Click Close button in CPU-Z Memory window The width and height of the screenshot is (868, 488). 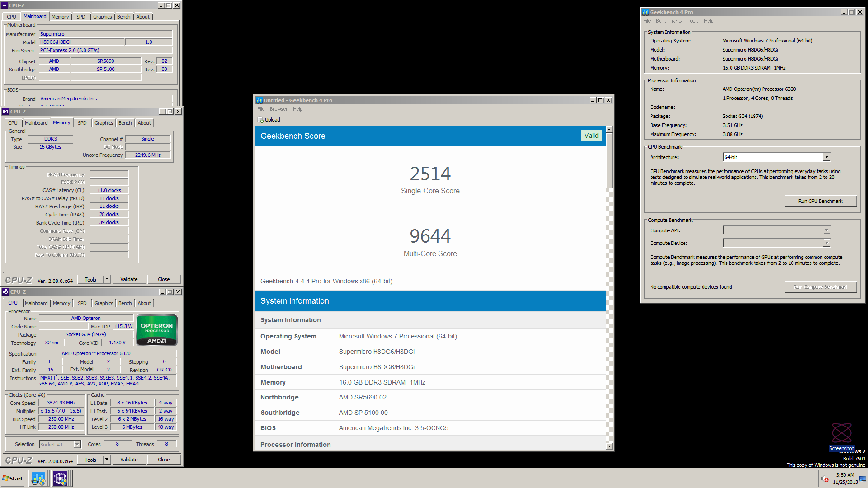(x=164, y=279)
